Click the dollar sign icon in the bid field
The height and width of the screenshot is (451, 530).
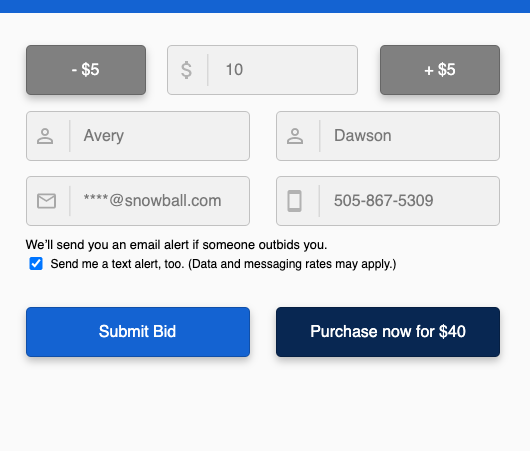click(x=186, y=70)
